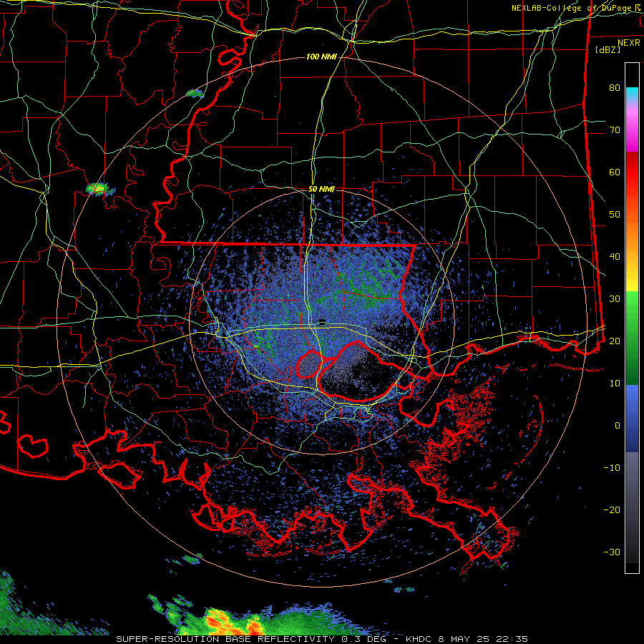
Task: Click the magenta segment of the color bar
Action: [632, 142]
